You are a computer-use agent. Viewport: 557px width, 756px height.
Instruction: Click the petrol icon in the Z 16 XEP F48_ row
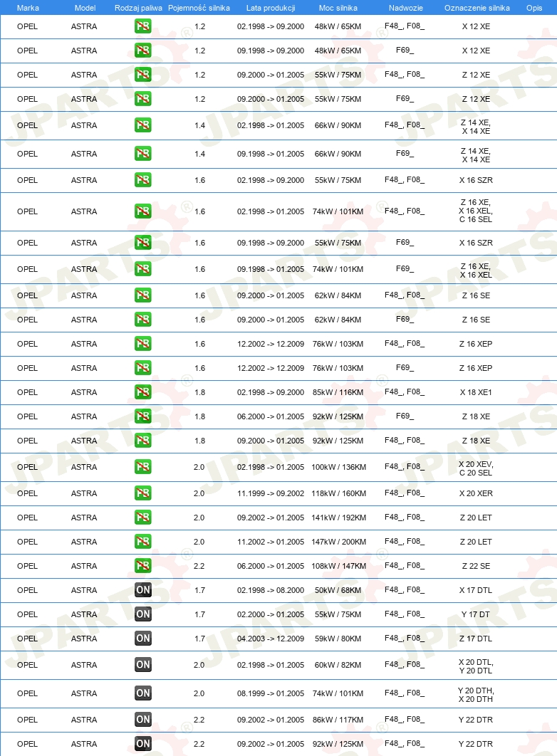pos(142,343)
